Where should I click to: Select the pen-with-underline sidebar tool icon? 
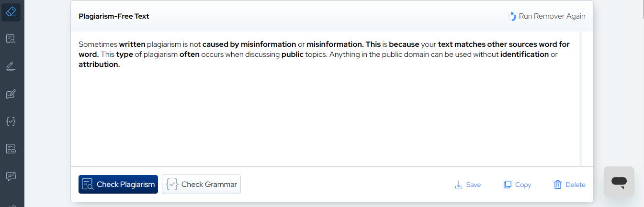pyautogui.click(x=11, y=66)
